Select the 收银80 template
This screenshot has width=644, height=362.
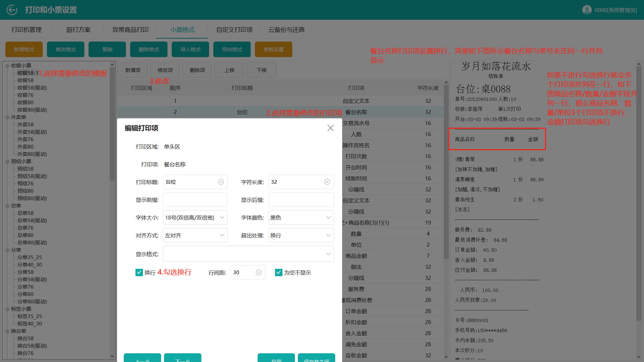tap(25, 103)
